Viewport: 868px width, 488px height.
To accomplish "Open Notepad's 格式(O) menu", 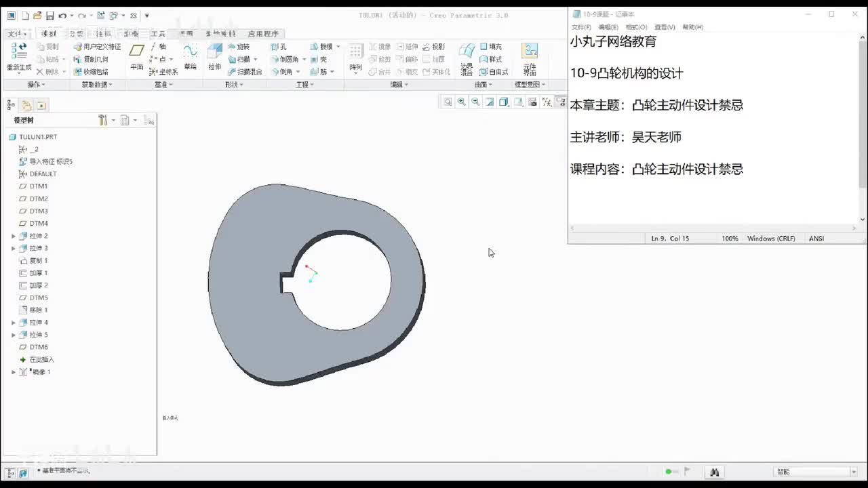I will 636,27.
